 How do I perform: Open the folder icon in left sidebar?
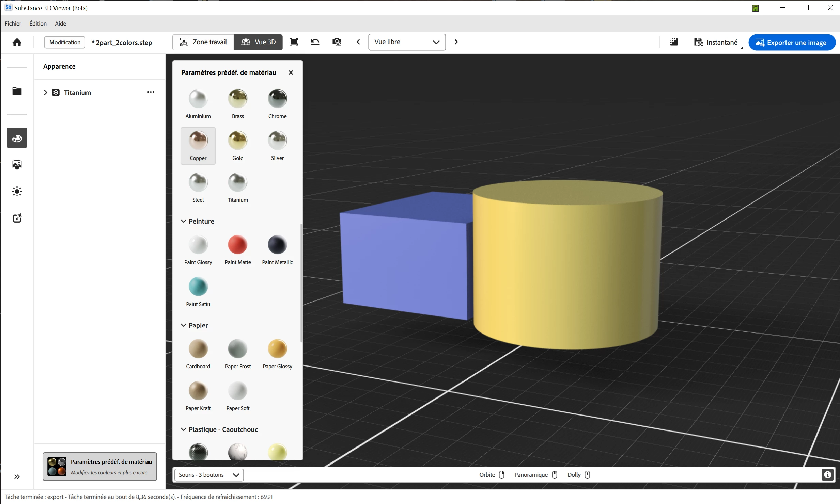(17, 91)
